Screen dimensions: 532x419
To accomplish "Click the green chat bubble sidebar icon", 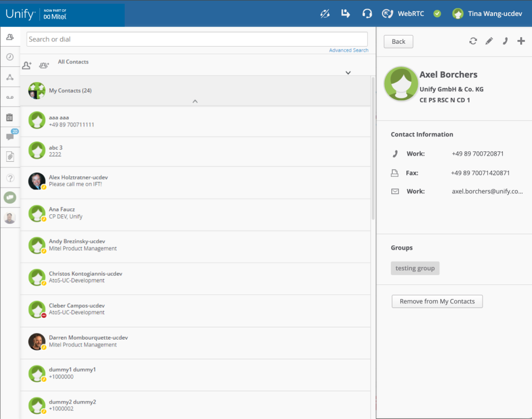I will tap(10, 198).
